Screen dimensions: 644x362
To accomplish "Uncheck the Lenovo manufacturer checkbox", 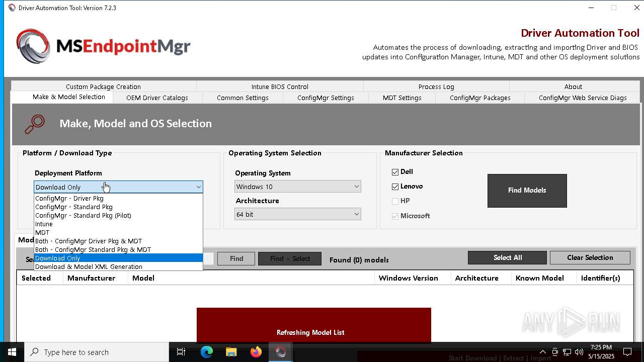I will [395, 187].
